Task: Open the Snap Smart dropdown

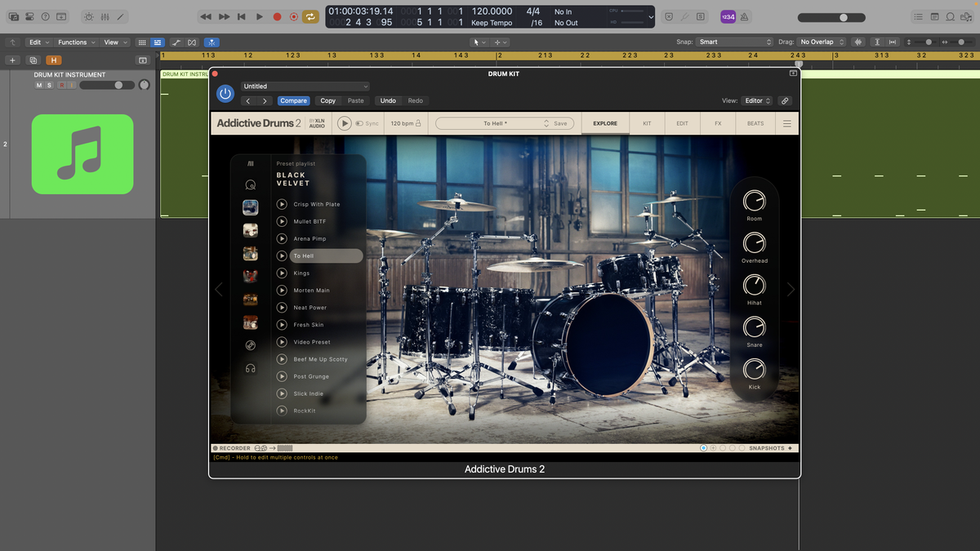Action: point(734,42)
